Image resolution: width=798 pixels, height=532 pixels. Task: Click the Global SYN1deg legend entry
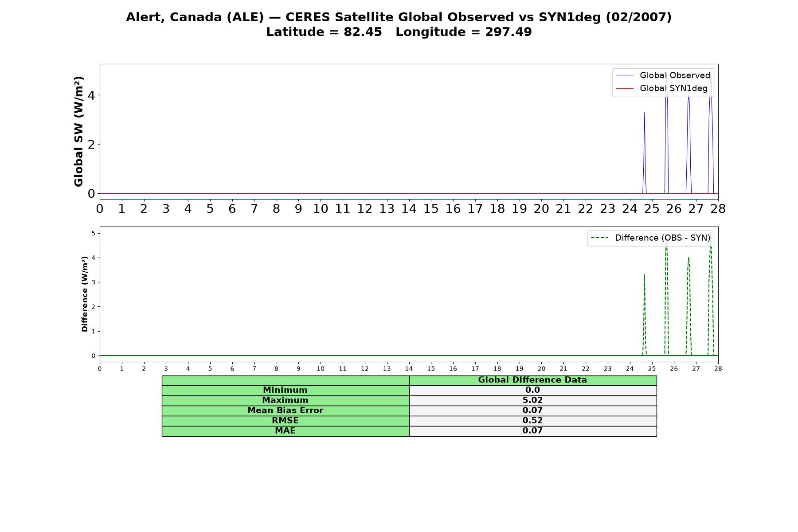click(661, 88)
